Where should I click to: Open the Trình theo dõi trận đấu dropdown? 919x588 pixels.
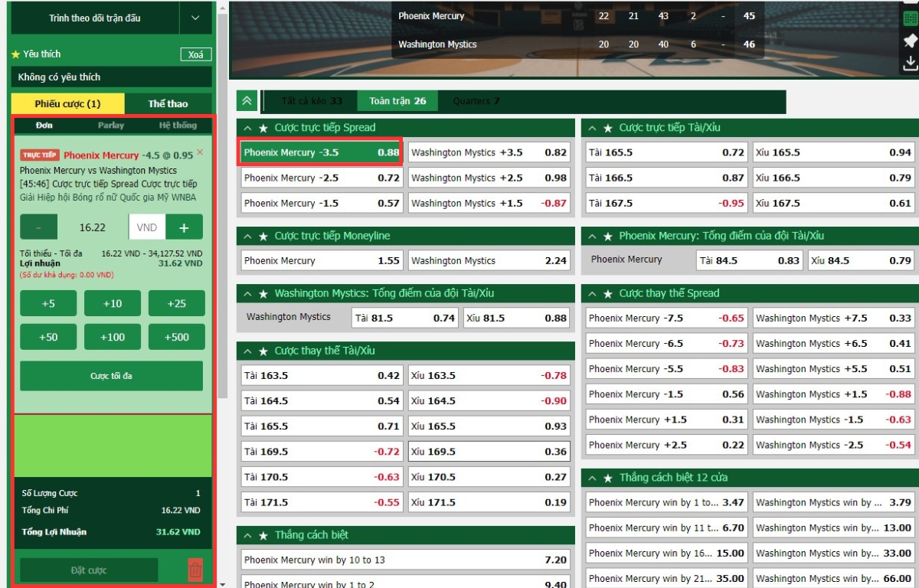(195, 18)
